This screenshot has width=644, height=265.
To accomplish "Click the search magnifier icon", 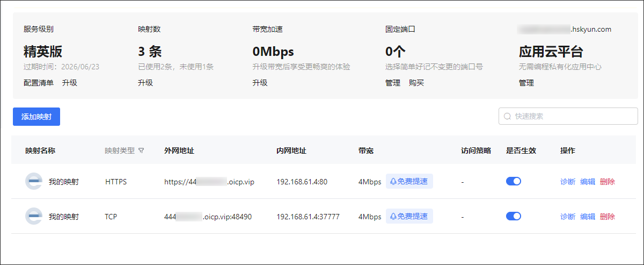I will pos(507,116).
